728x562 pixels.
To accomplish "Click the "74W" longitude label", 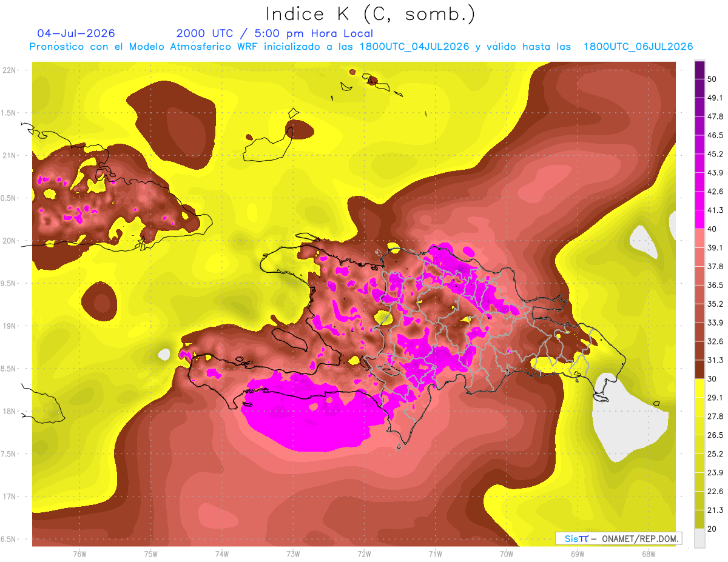I will click(x=222, y=554).
